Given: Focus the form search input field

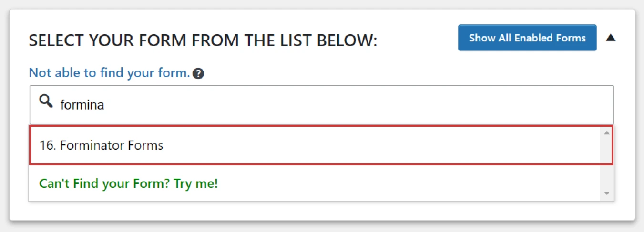Looking at the screenshot, I should [x=321, y=105].
